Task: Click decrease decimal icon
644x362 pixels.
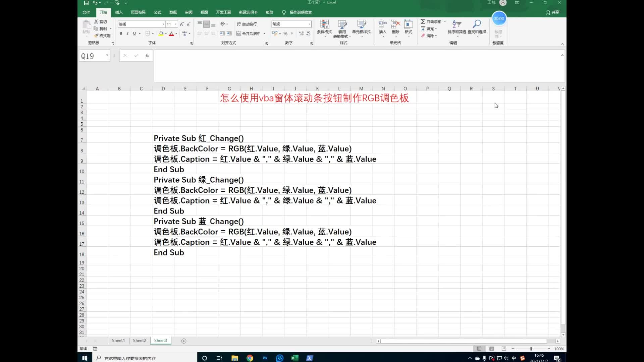Action: coord(308,34)
